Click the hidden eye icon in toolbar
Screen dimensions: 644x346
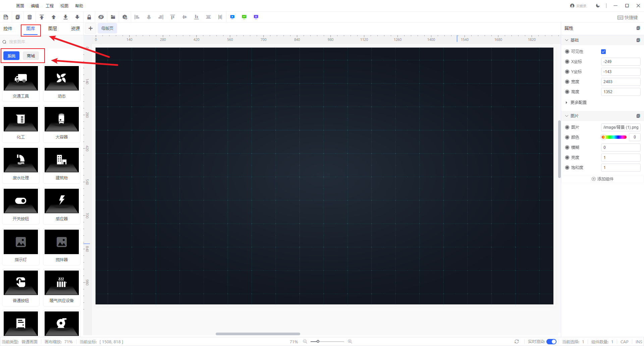tap(101, 17)
